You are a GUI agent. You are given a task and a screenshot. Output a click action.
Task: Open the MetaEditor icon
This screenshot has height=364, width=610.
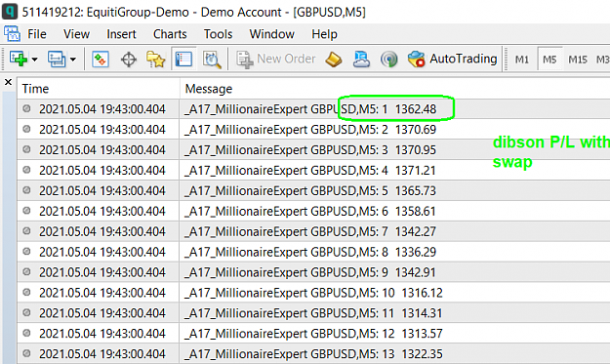[x=334, y=60]
